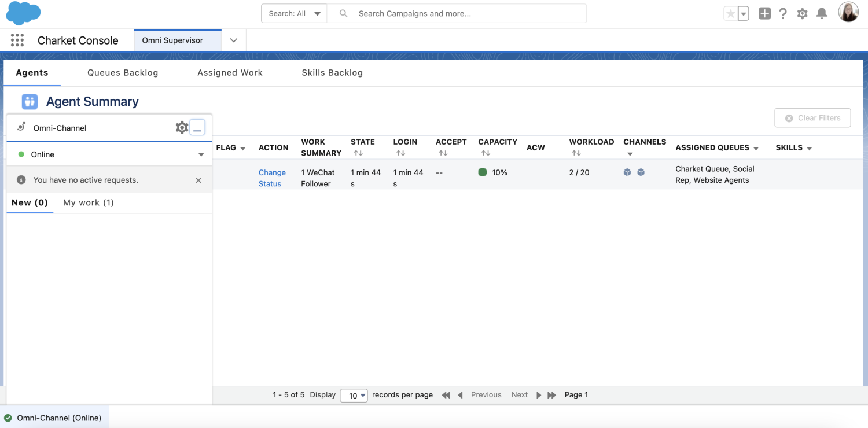Go to last page double arrow
This screenshot has height=428, width=868.
551,395
